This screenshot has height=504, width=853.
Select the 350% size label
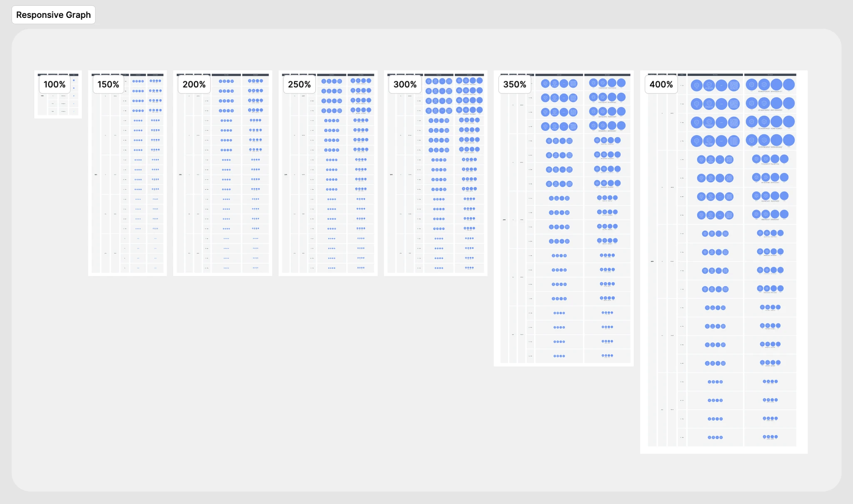pos(515,84)
